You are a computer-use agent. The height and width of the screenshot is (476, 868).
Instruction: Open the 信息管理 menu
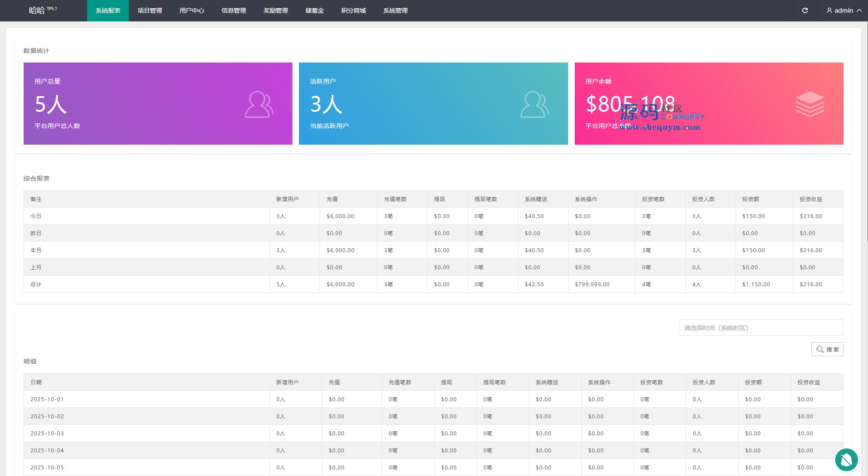point(233,10)
